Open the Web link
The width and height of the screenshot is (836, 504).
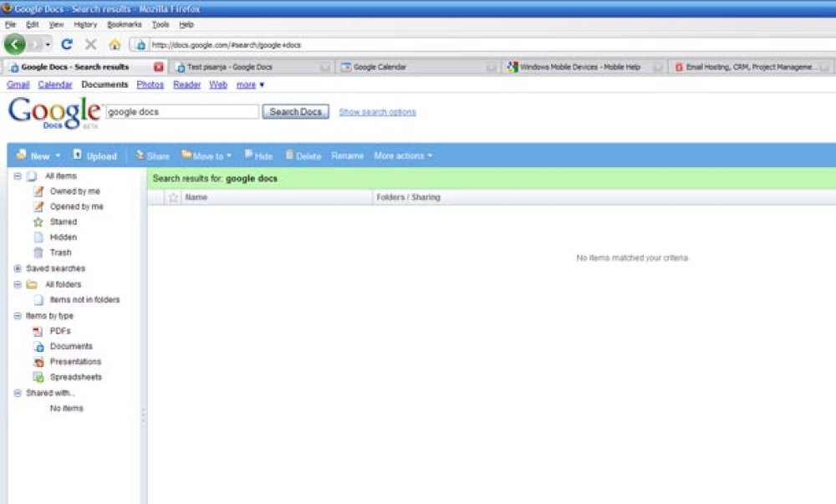(x=218, y=84)
